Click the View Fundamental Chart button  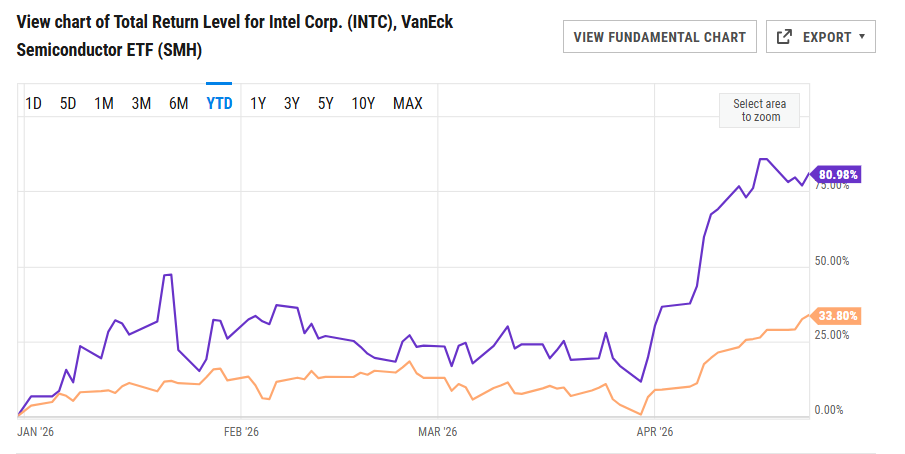[x=659, y=37]
